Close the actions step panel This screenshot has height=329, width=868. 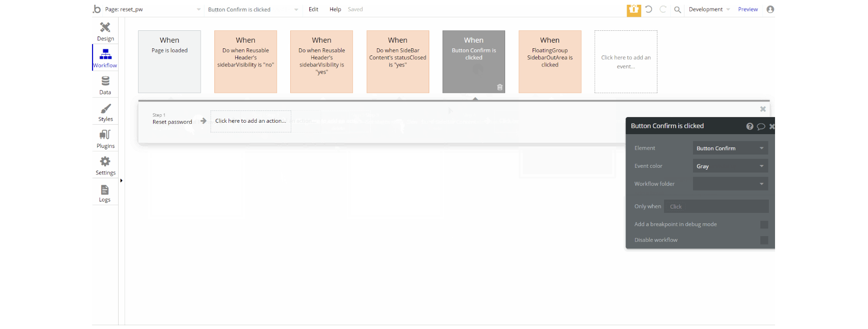click(763, 109)
